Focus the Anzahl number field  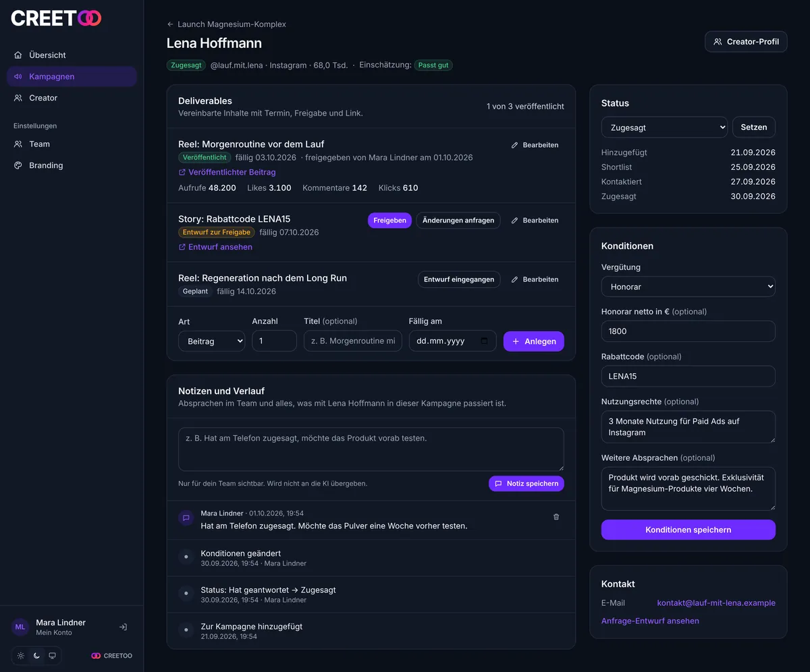[x=274, y=341]
